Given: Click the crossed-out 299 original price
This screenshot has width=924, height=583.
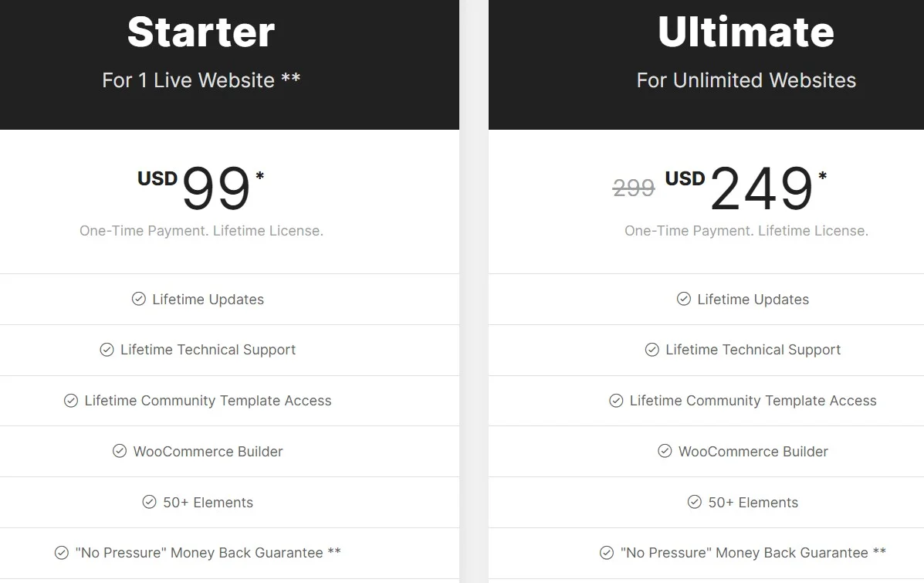Looking at the screenshot, I should (634, 188).
